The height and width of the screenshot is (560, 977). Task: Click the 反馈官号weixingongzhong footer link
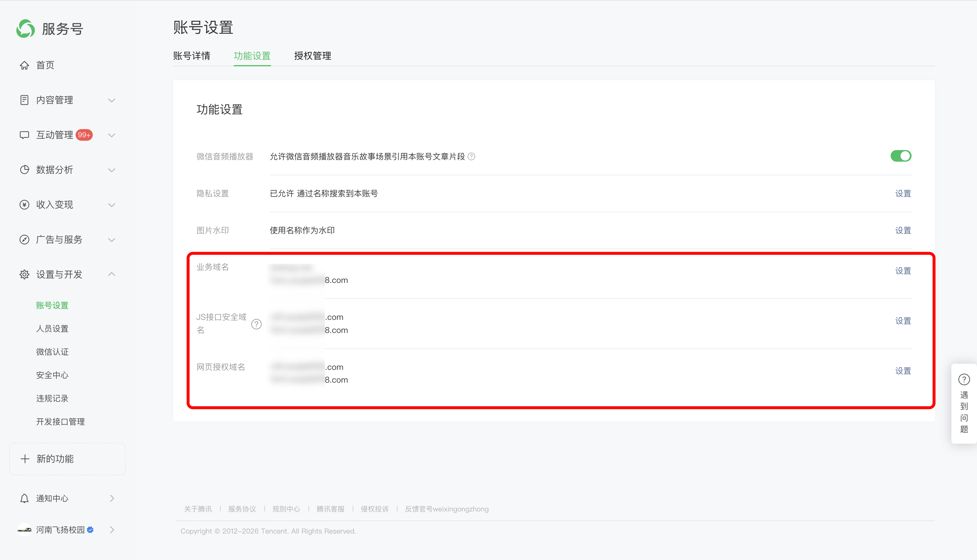[447, 509]
